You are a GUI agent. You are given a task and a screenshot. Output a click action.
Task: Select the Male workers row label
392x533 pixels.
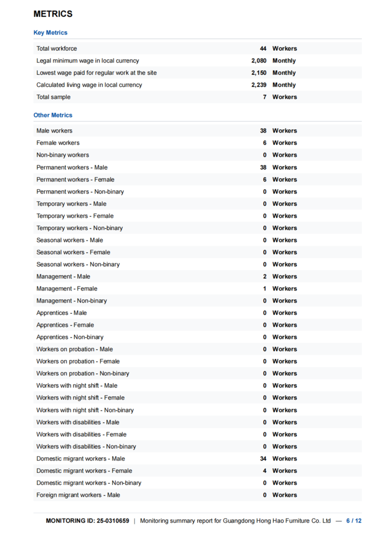pos(54,131)
